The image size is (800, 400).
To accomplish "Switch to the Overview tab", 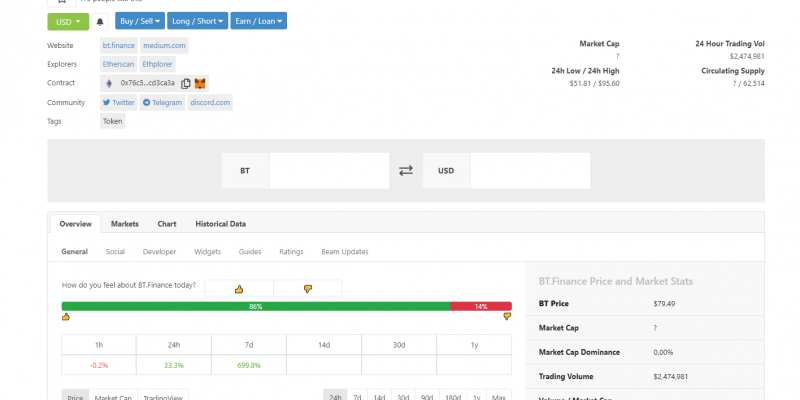I will tap(76, 224).
